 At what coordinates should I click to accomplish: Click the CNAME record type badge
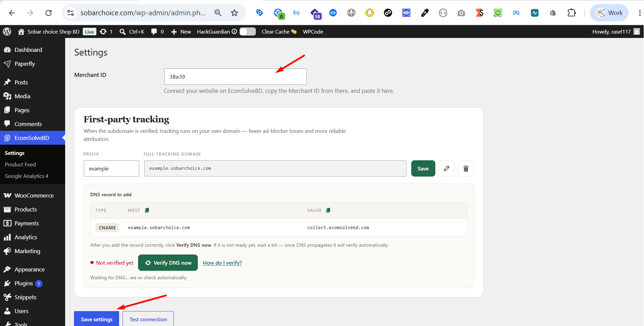click(x=107, y=228)
